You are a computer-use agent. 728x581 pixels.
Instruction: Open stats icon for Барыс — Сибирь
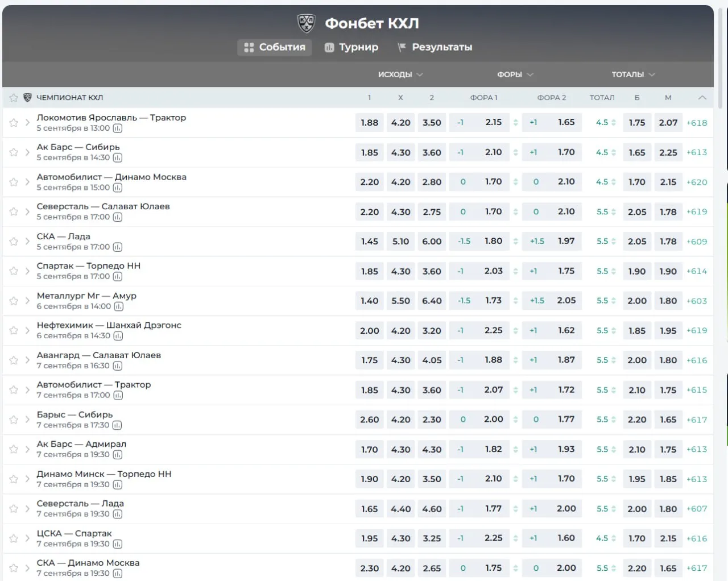pos(117,425)
